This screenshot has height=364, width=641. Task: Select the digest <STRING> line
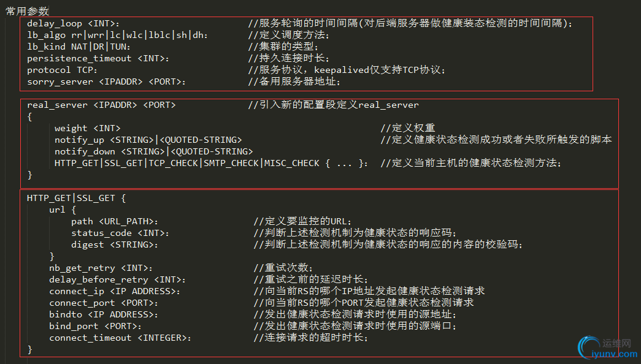coord(114,245)
